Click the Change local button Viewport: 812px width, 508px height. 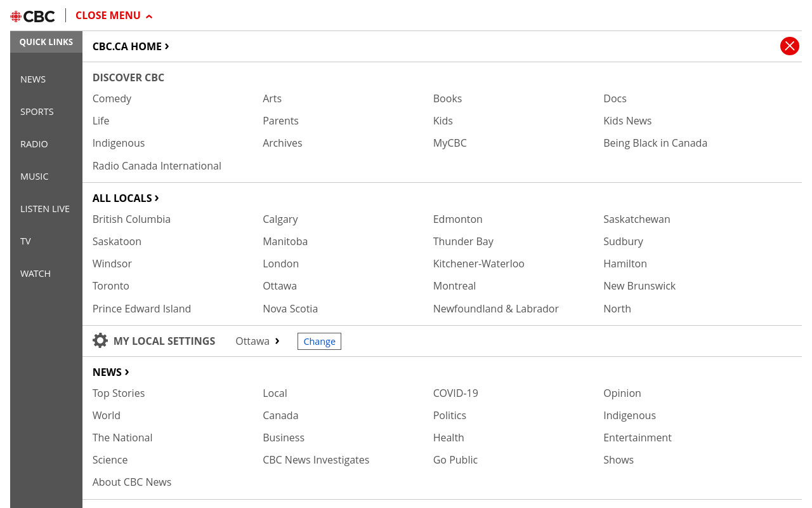[x=319, y=342]
